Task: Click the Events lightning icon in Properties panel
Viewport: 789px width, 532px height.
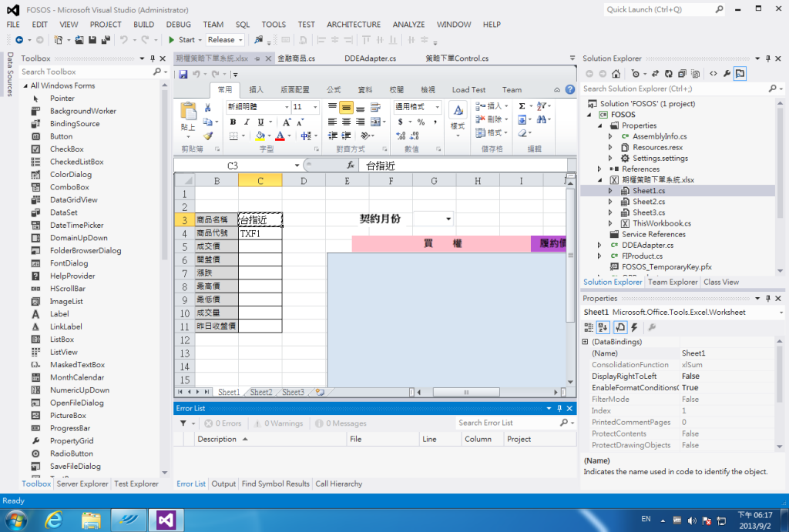Action: click(x=635, y=327)
